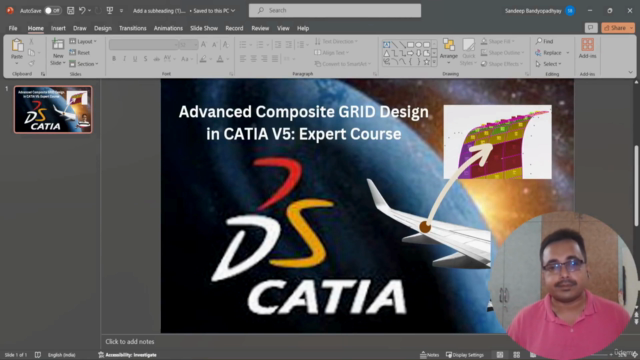Toggle Align Right paragraph alignment

(x=264, y=59)
